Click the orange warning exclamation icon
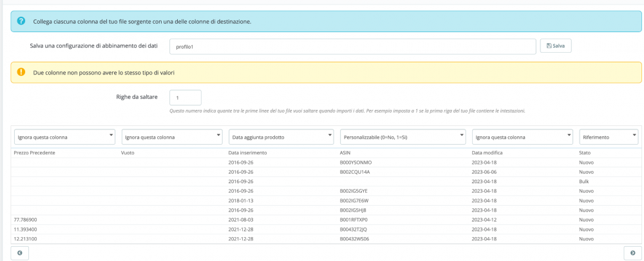The width and height of the screenshot is (644, 261). click(x=21, y=72)
